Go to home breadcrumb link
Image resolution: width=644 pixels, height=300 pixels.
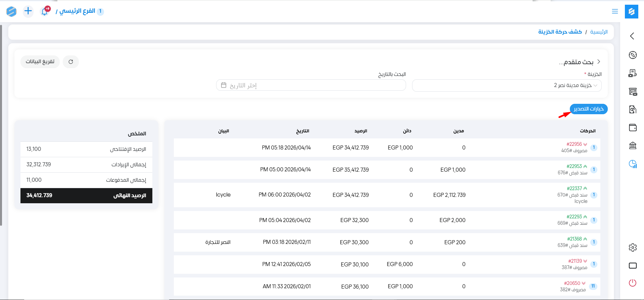(x=599, y=32)
